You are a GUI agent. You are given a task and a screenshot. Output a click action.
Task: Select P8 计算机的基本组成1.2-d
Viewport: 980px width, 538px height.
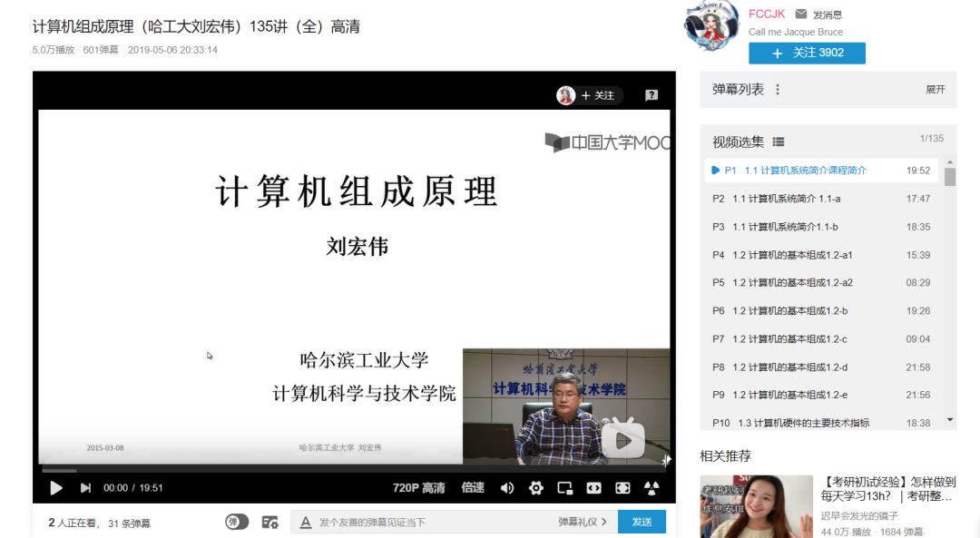click(x=821, y=367)
